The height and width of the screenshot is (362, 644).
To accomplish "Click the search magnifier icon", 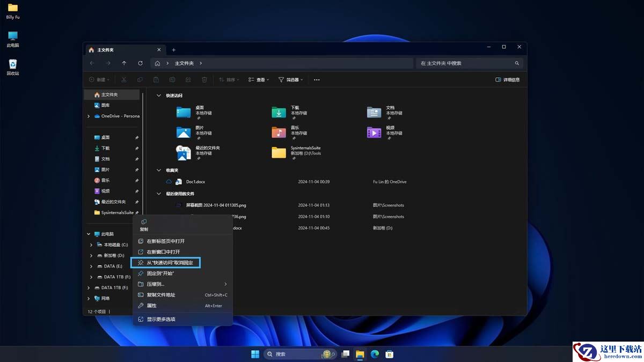I will click(x=517, y=63).
